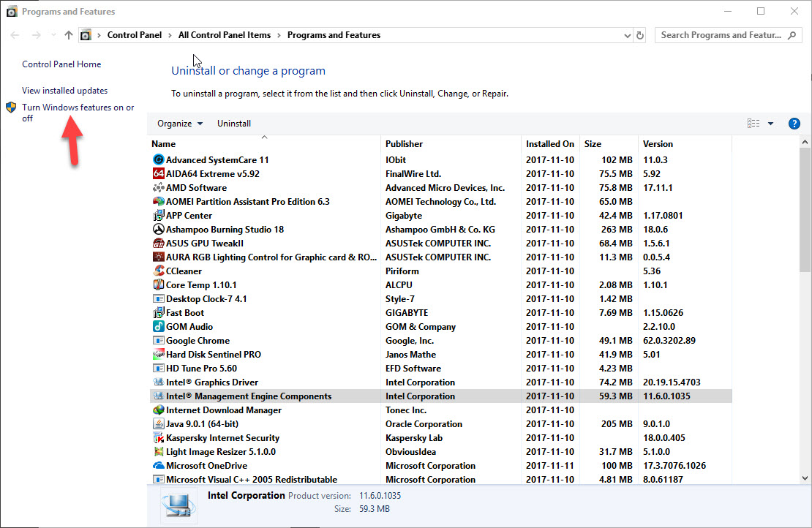Click the 62.0.3202.89 version cell
This screenshot has height=528, width=812.
669,341
